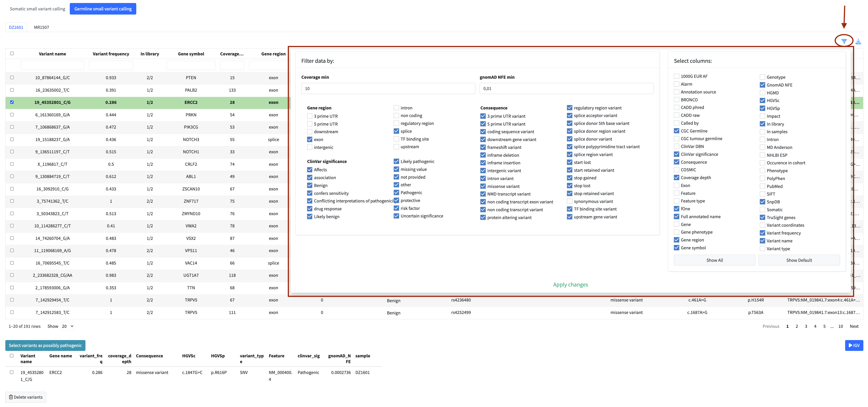
Task: Open Somatic small variant calling tab
Action: [37, 9]
